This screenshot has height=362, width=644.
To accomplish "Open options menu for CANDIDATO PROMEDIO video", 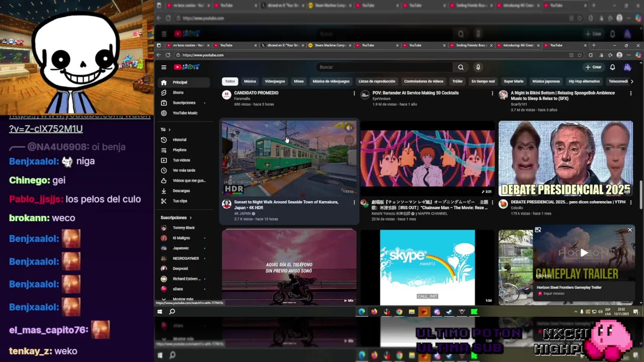I will pyautogui.click(x=354, y=94).
